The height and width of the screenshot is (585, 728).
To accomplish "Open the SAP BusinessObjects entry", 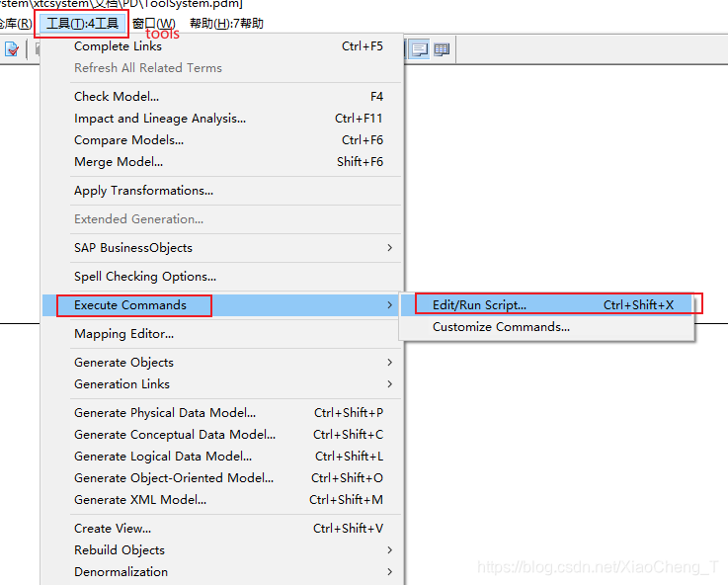I will pos(222,247).
